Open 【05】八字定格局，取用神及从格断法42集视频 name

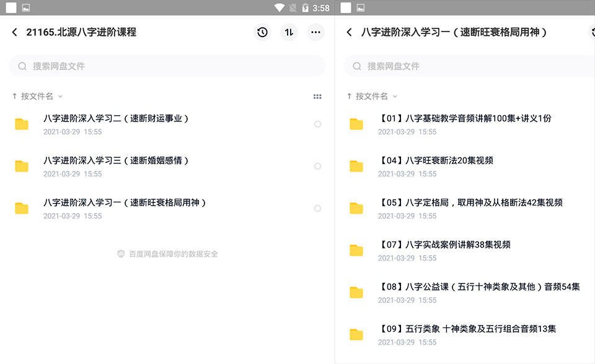pyautogui.click(x=470, y=202)
